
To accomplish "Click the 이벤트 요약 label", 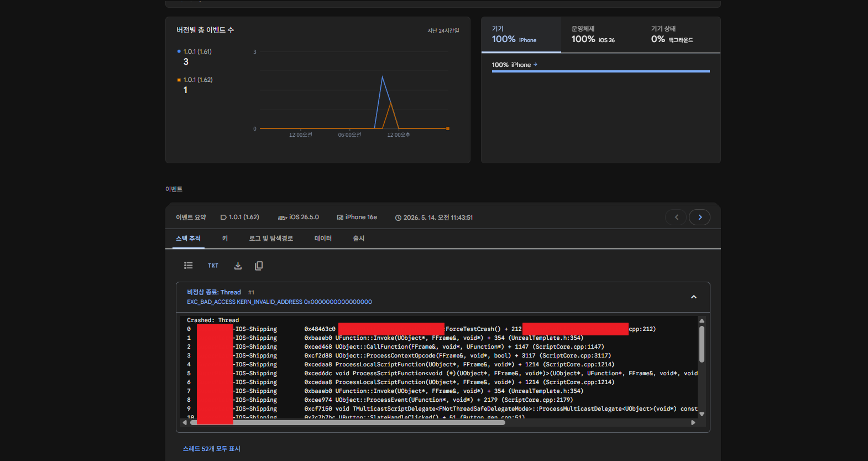I will pyautogui.click(x=191, y=217).
